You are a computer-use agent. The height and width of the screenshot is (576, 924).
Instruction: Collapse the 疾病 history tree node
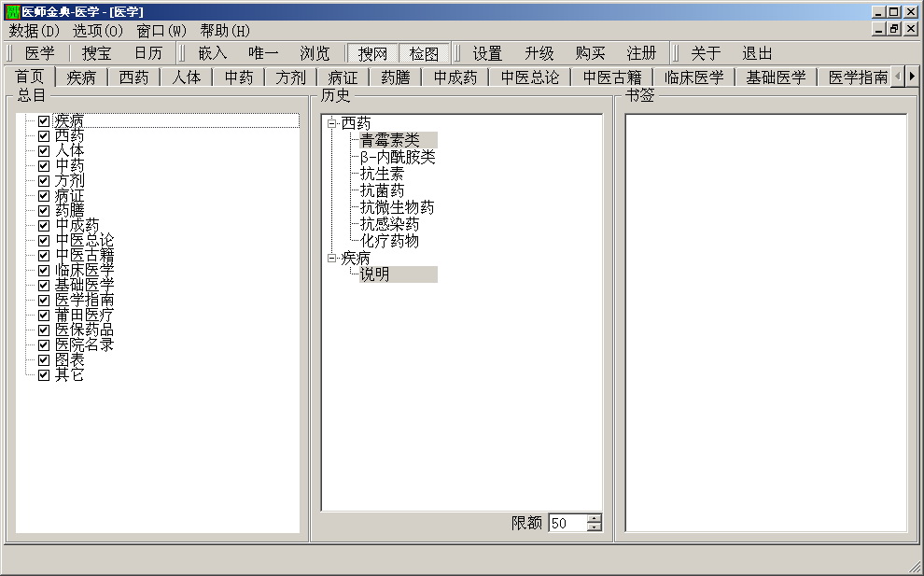(x=331, y=259)
